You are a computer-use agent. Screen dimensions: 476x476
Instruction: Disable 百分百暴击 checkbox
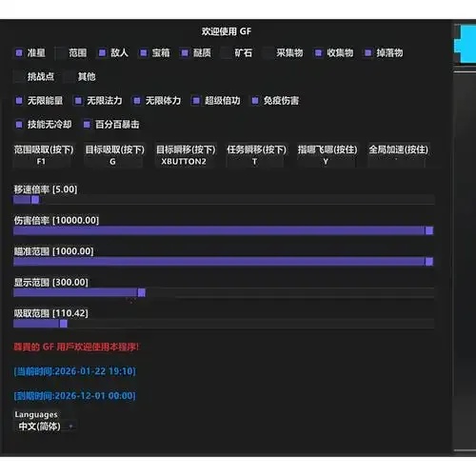pyautogui.click(x=87, y=125)
